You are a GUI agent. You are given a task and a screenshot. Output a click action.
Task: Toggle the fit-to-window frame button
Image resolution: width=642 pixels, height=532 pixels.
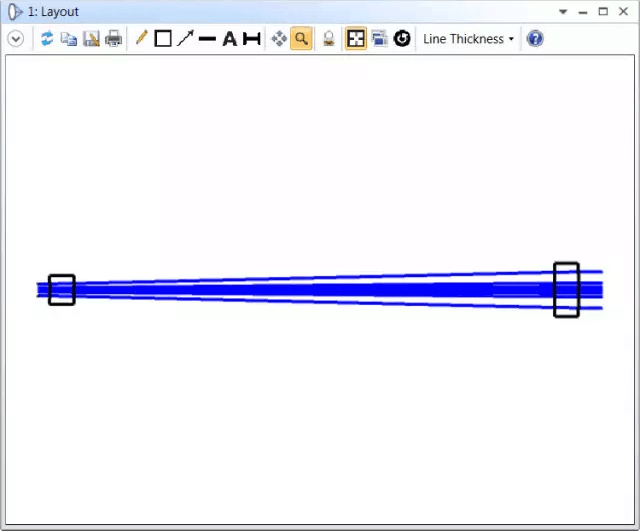[x=355, y=39]
